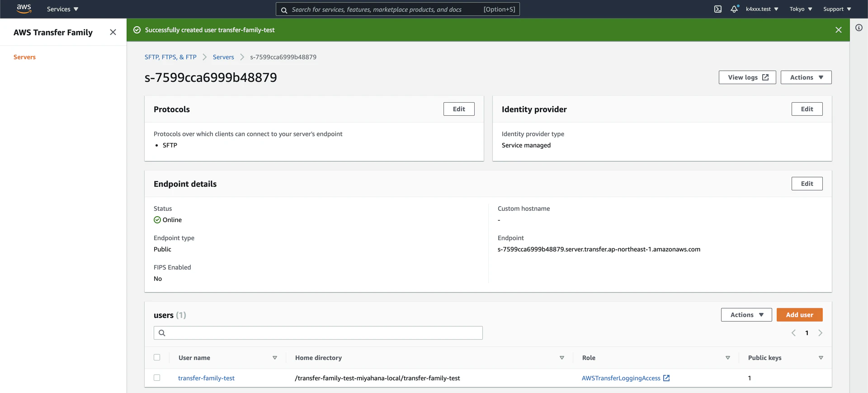This screenshot has width=868, height=393.
Task: Sort users by Public keys column
Action: click(x=821, y=358)
